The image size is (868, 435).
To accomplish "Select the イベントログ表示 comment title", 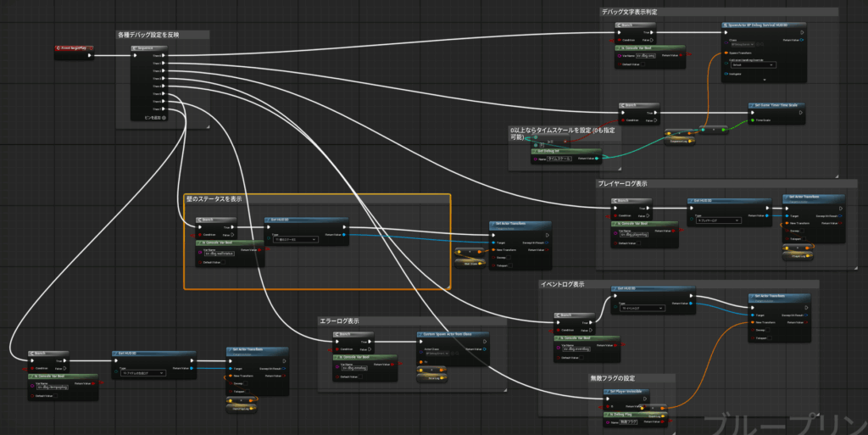I will pos(563,284).
